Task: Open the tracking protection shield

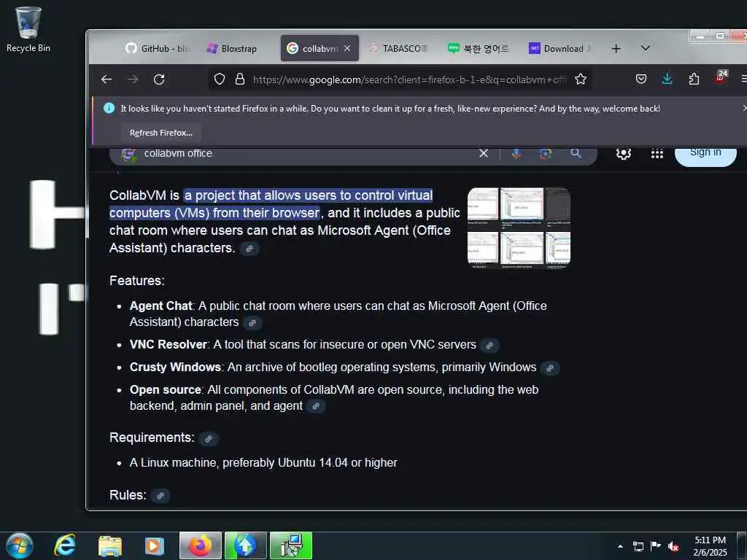Action: [x=219, y=79]
